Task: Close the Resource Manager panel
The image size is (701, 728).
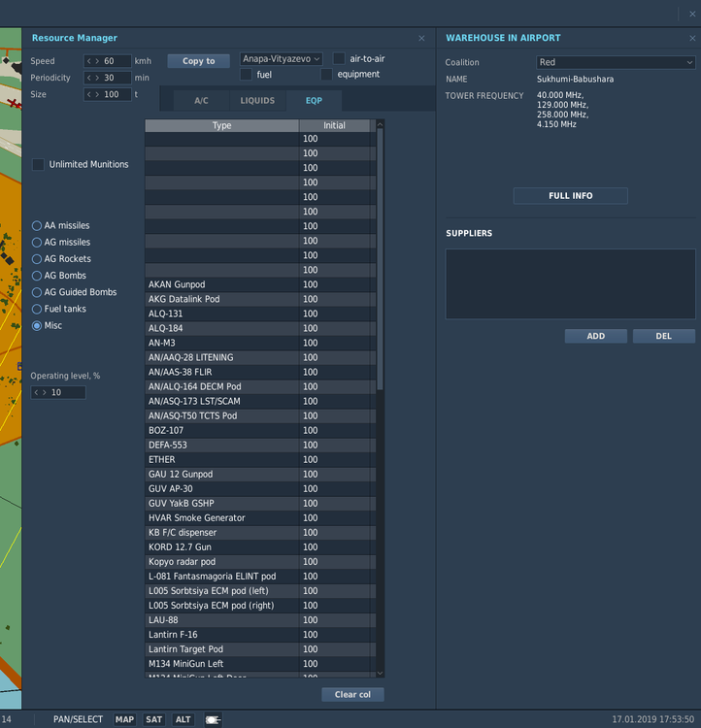Action: [x=421, y=39]
